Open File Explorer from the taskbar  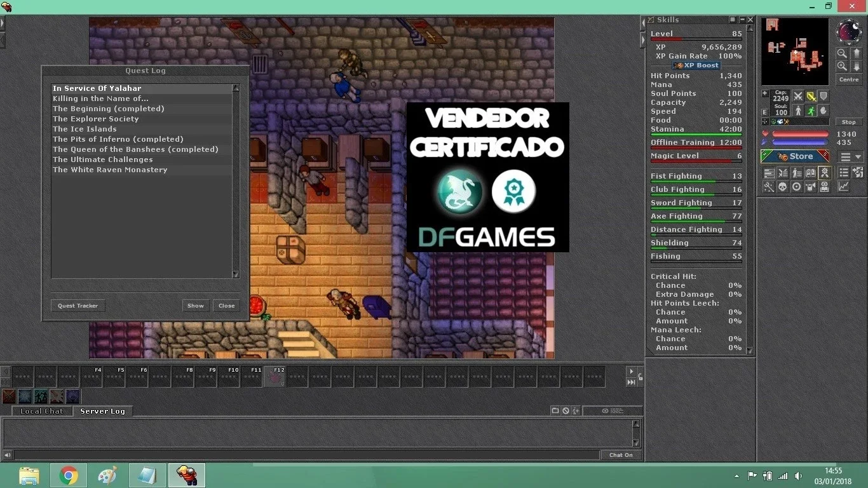tap(29, 475)
